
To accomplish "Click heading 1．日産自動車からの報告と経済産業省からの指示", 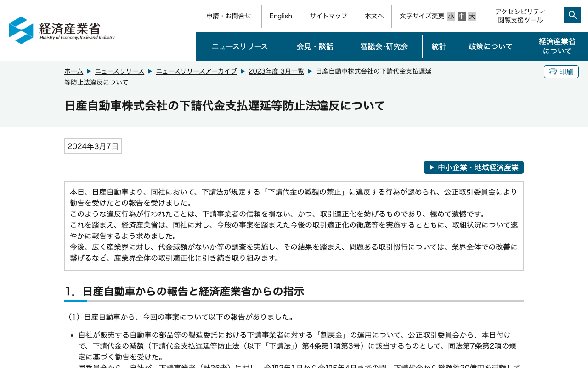I will [x=184, y=292].
